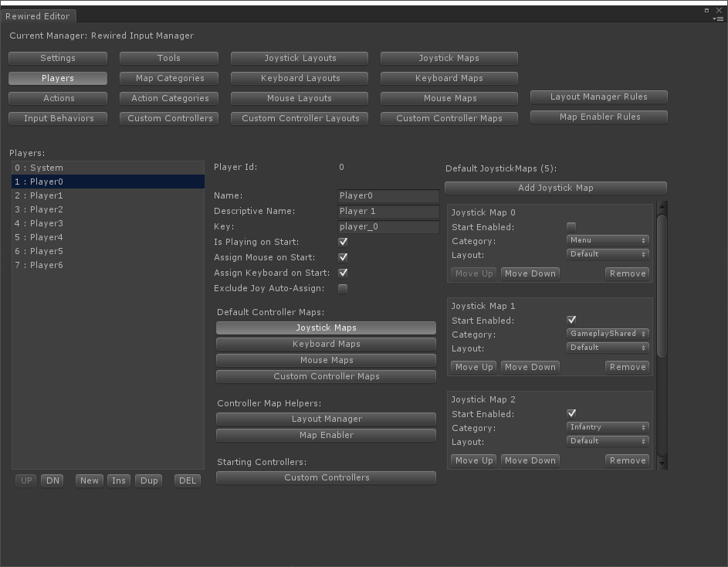Open the Action Categories page
This screenshot has width=728, height=567.
169,98
